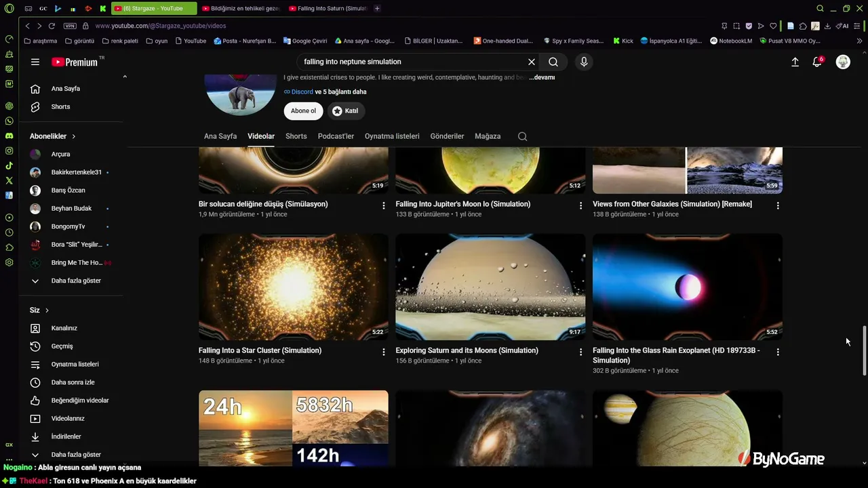Viewport: 868px width, 488px height.
Task: Open options for Falling Into a Star Cluster
Action: (384, 352)
